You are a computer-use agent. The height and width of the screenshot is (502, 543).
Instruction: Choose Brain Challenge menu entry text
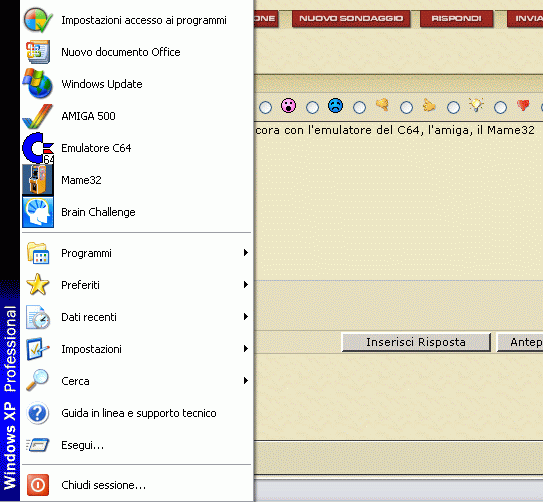pyautogui.click(x=98, y=212)
